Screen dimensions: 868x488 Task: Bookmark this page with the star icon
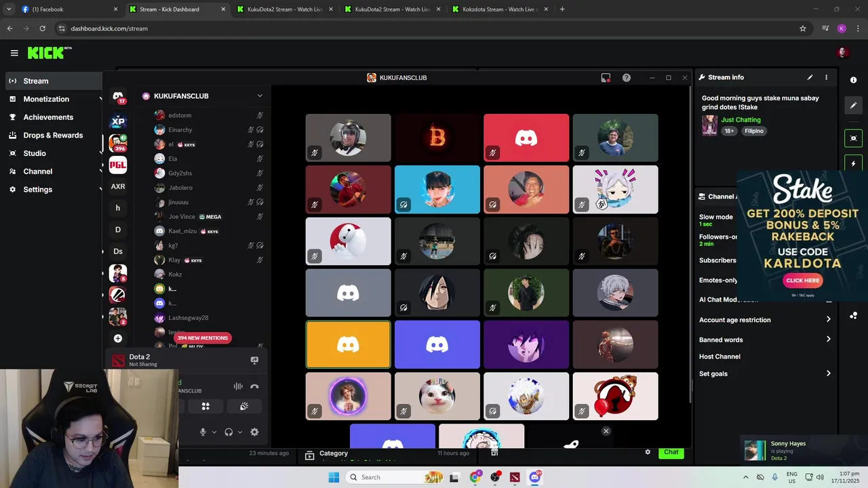(803, 28)
